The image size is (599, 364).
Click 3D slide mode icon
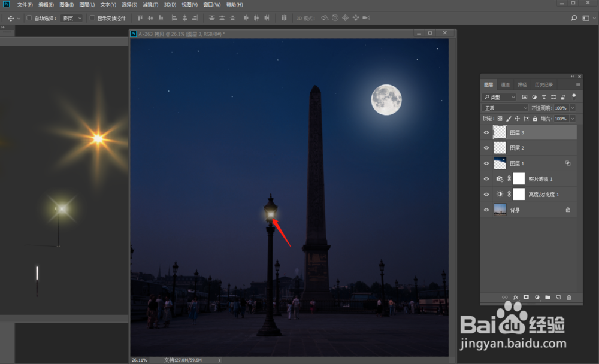[x=356, y=18]
